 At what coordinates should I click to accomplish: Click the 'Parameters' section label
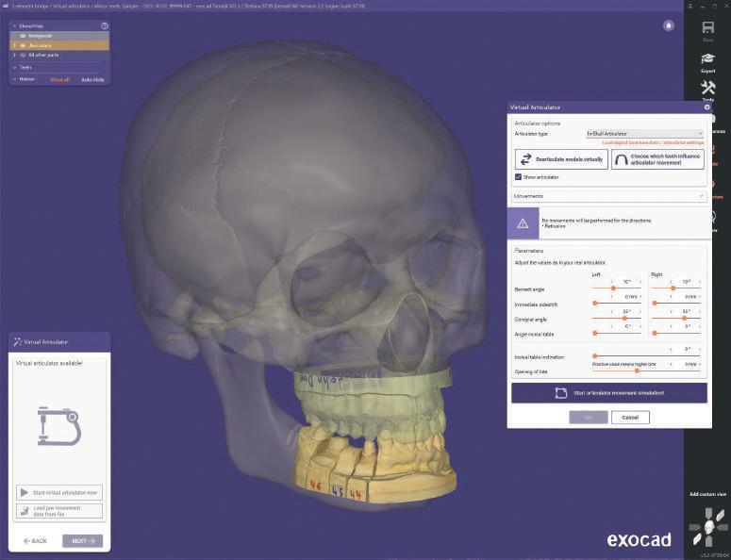click(528, 251)
